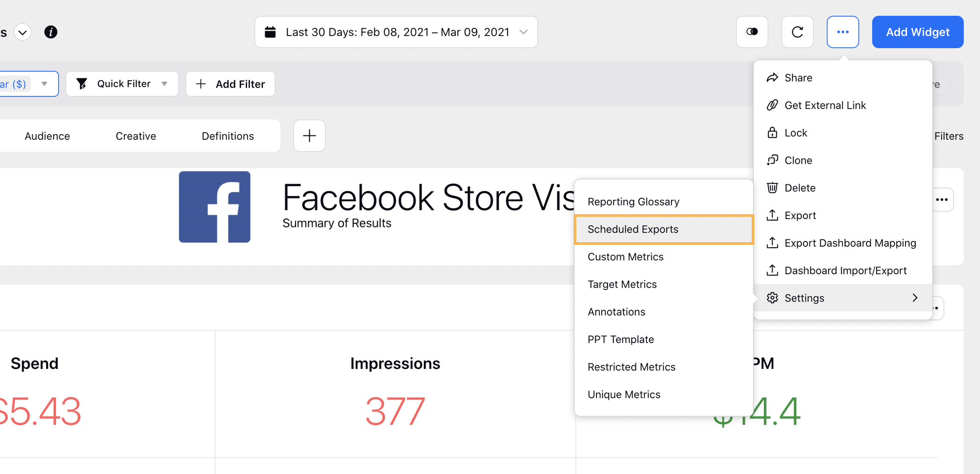
Task: Open the Facebook widget three-dot menu
Action: pyautogui.click(x=942, y=200)
